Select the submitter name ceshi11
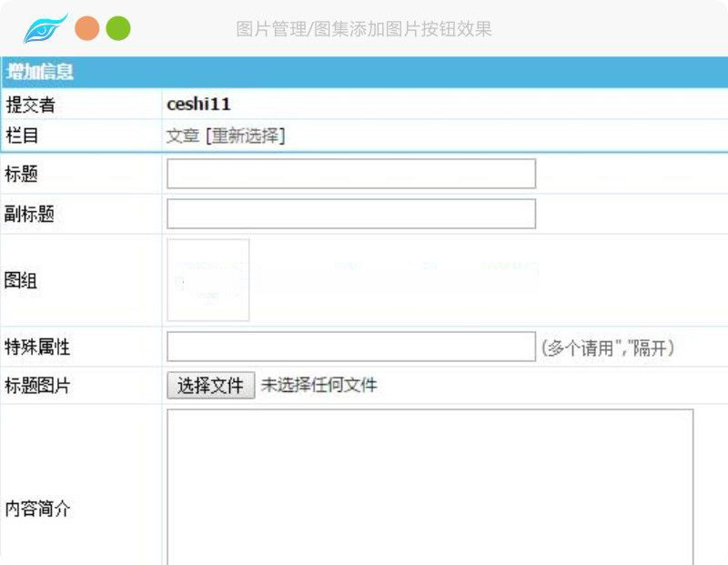Screen dimensions: 728x565 (x=198, y=104)
